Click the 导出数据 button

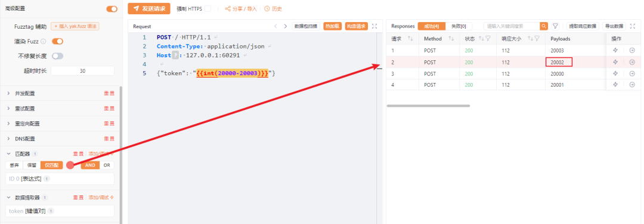coord(614,26)
